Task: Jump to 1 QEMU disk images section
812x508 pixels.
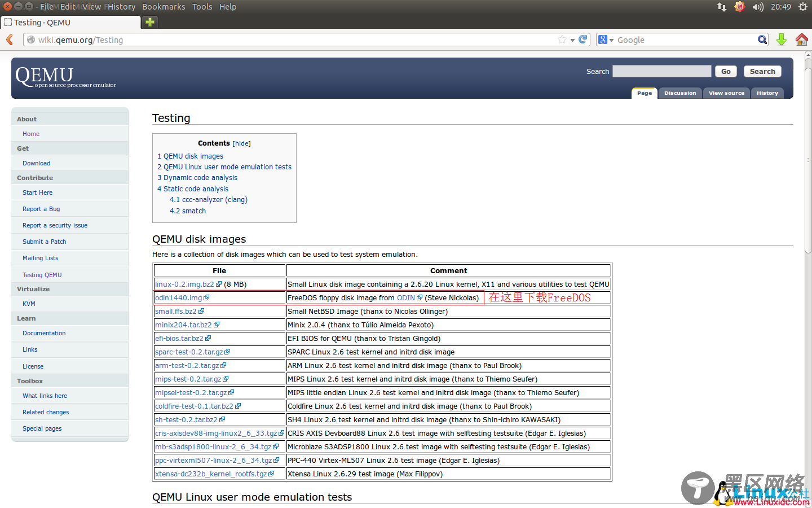Action: (x=190, y=156)
